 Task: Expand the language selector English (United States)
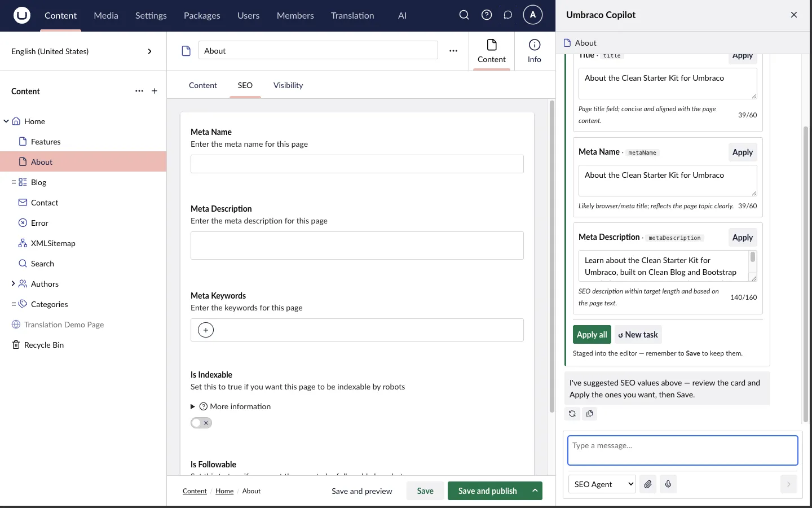(x=83, y=51)
